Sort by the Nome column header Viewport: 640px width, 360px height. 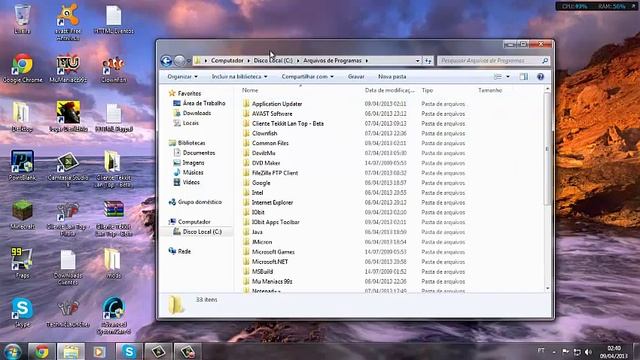[x=250, y=90]
